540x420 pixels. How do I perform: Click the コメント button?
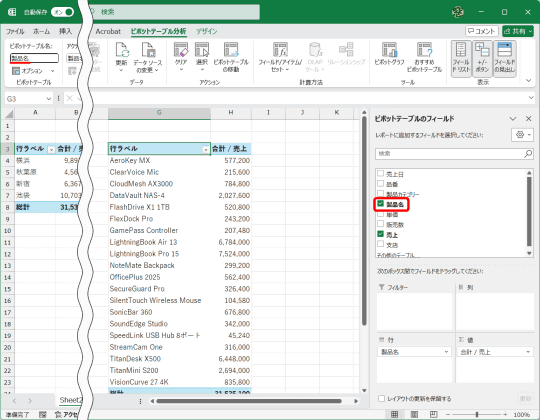(x=482, y=31)
